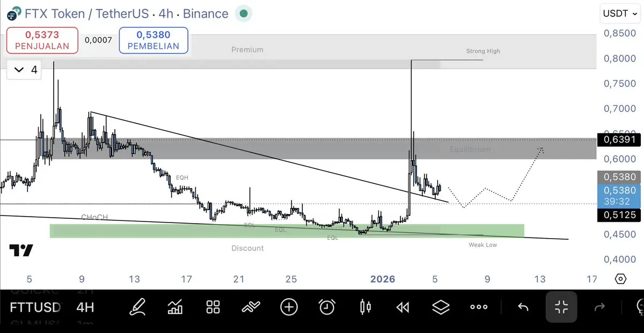This screenshot has width=644, height=333.
Task: Start bar replay with the rewind icon
Action: pos(402,307)
